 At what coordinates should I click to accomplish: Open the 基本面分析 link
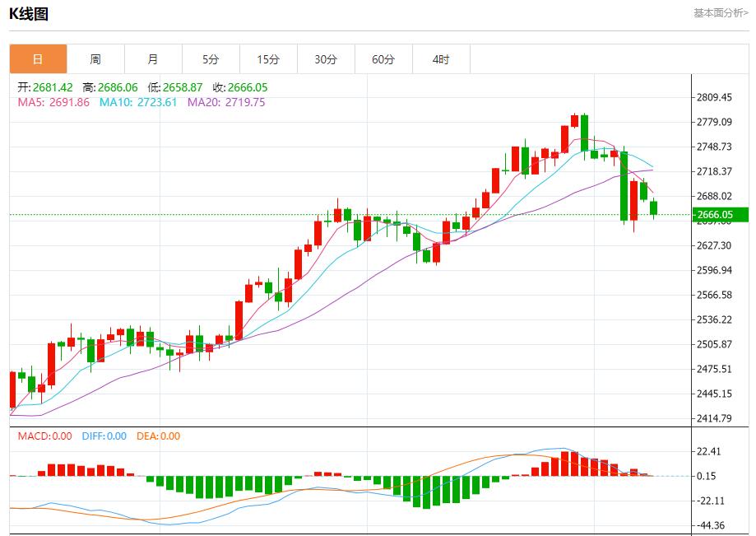[x=721, y=12]
